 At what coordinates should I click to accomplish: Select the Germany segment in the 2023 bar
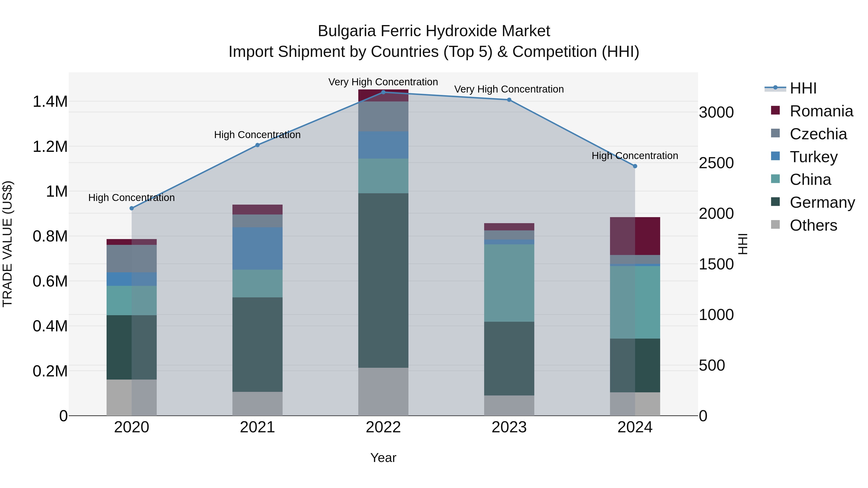pos(509,358)
